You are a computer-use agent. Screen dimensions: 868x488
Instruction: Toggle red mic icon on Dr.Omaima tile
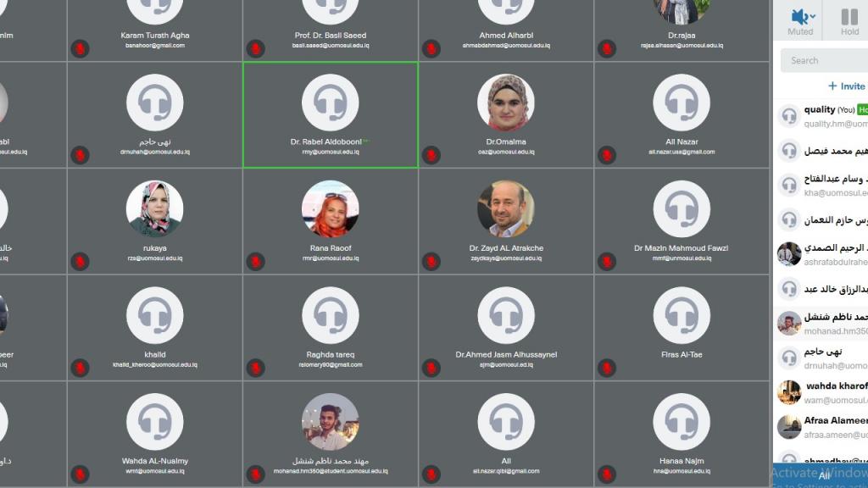(x=431, y=155)
